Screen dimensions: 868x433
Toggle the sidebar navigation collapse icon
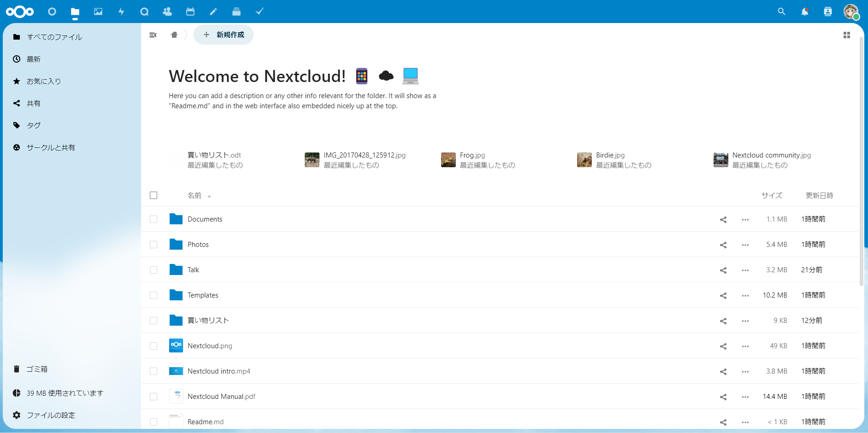pos(153,35)
